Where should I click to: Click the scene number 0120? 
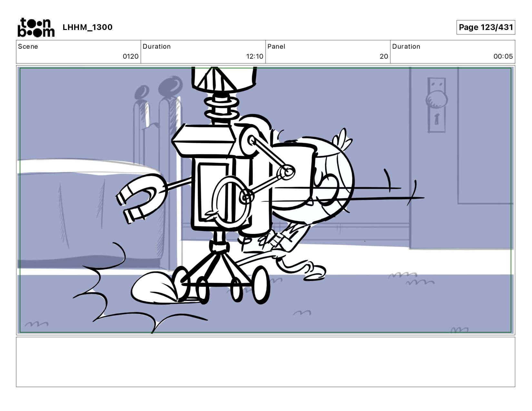tap(131, 56)
